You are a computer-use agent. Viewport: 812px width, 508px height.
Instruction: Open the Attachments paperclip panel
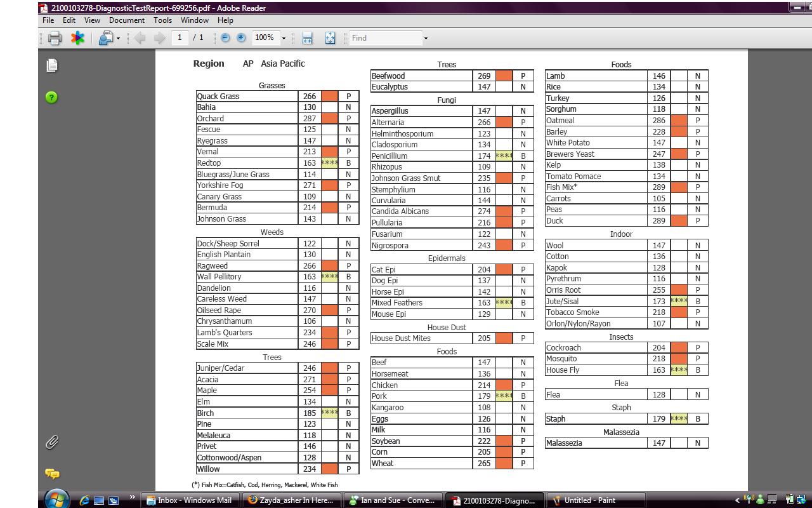coord(52,442)
